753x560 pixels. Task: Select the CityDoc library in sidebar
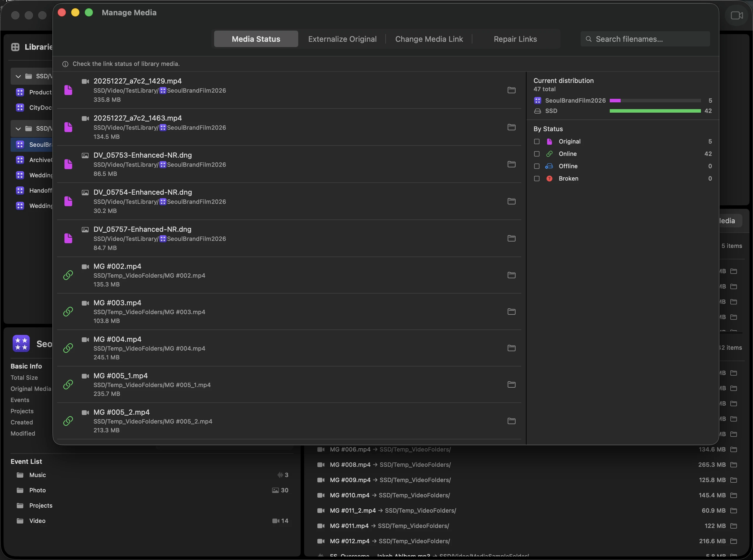(32, 108)
